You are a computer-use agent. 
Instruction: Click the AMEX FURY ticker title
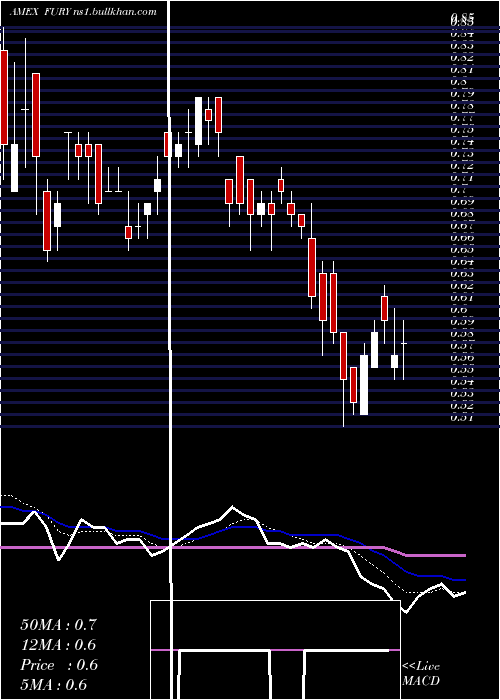(x=40, y=12)
